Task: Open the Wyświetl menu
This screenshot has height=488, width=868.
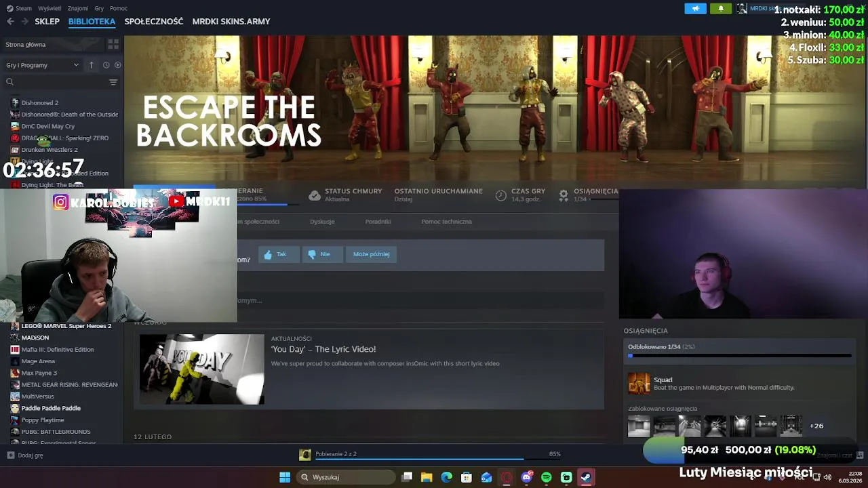Action: click(50, 8)
